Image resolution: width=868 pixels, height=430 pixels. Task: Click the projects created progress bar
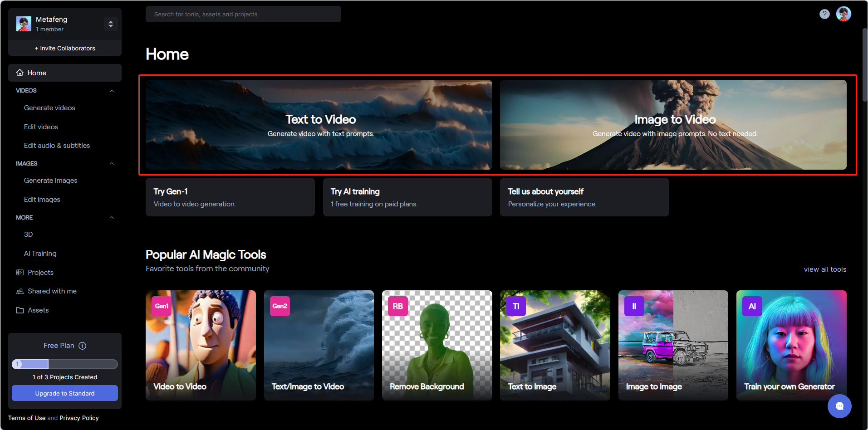point(65,364)
